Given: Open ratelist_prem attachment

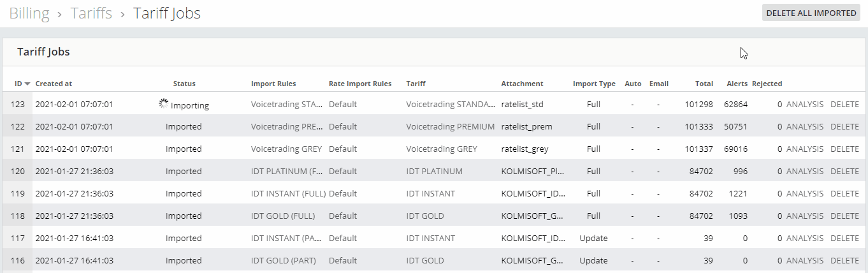Looking at the screenshot, I should click(x=526, y=127).
